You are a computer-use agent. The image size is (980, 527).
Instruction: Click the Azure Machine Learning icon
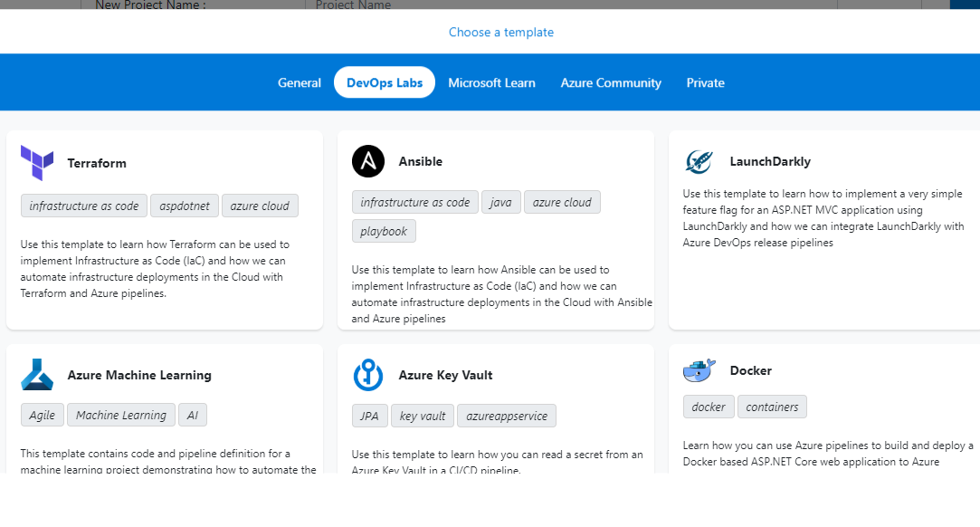pos(37,375)
